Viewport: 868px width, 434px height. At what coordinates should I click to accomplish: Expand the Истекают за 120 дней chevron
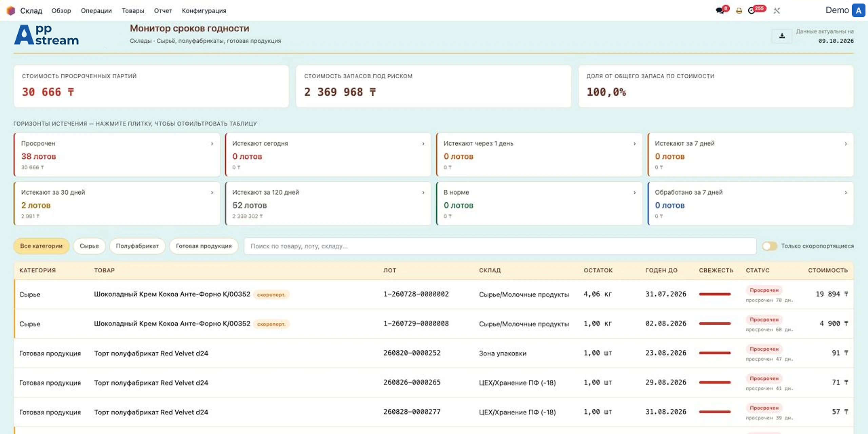point(423,193)
